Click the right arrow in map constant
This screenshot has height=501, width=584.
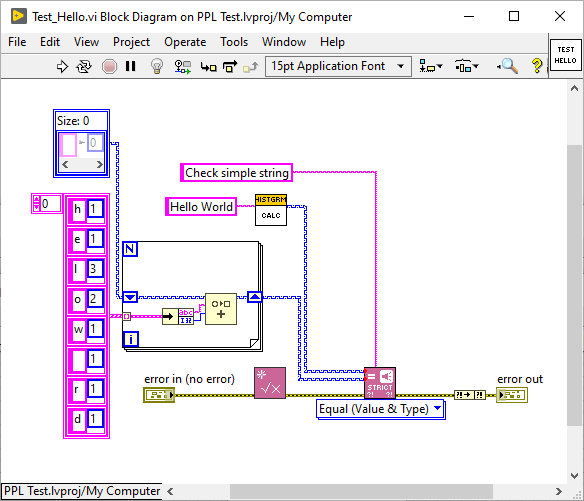click(99, 164)
